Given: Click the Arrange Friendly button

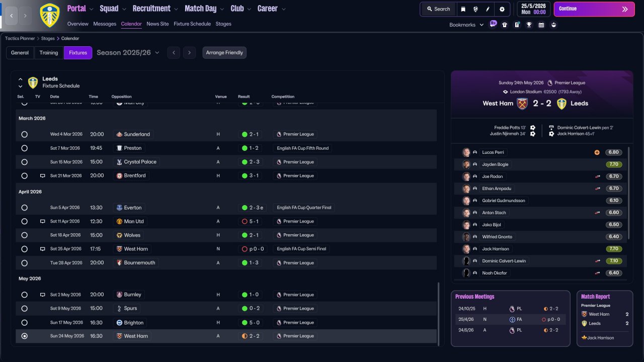Looking at the screenshot, I should 224,53.
